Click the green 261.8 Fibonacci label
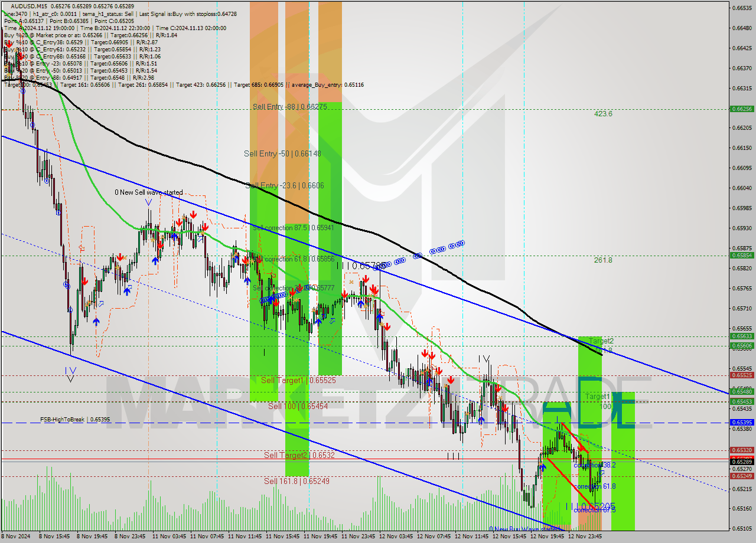The height and width of the screenshot is (543, 756). pyautogui.click(x=603, y=260)
